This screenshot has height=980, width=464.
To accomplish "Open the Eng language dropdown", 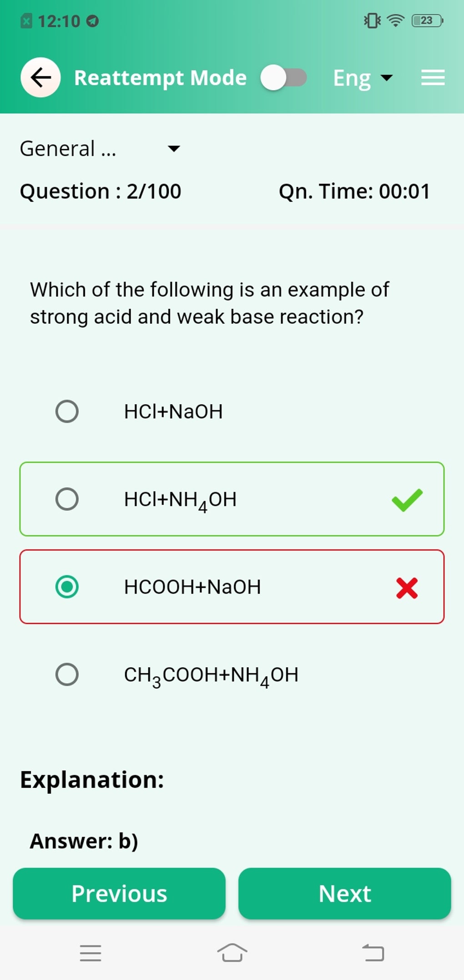I will click(362, 78).
